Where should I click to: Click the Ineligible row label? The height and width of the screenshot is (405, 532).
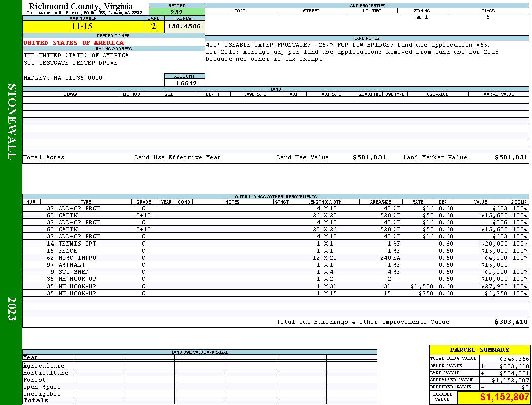click(x=42, y=394)
